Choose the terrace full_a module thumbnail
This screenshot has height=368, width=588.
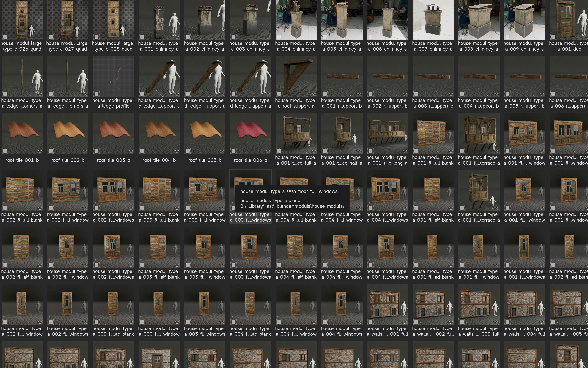click(296, 134)
